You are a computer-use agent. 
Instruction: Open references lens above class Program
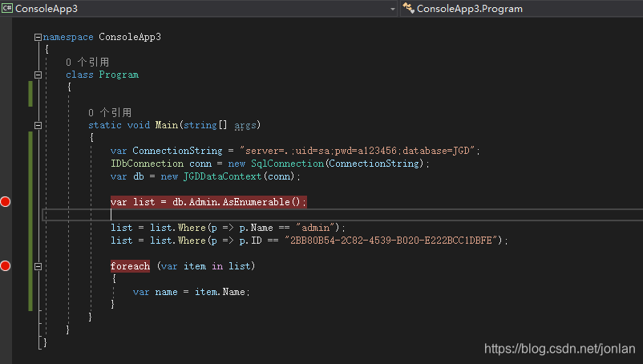pyautogui.click(x=87, y=62)
